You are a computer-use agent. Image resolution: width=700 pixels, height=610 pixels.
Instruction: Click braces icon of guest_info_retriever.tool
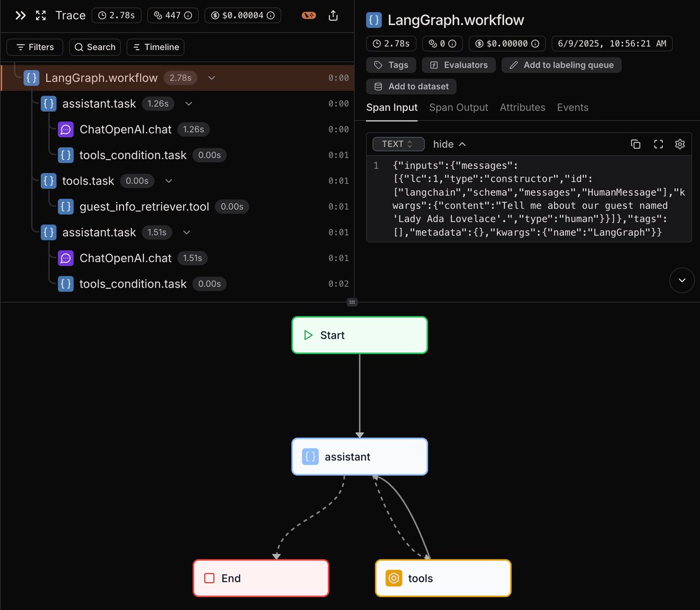tap(66, 206)
